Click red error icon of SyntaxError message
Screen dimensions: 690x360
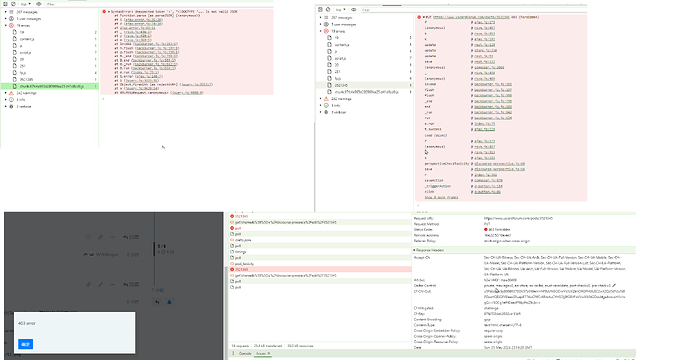tap(104, 12)
